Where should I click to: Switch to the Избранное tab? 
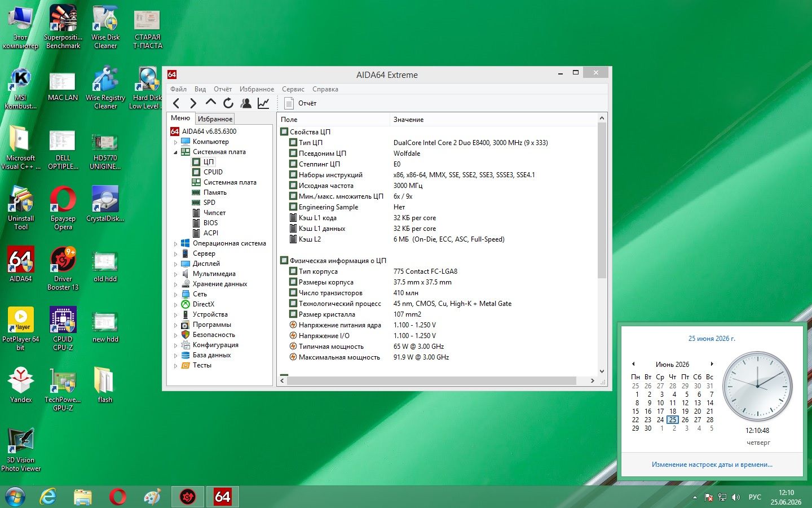point(215,119)
